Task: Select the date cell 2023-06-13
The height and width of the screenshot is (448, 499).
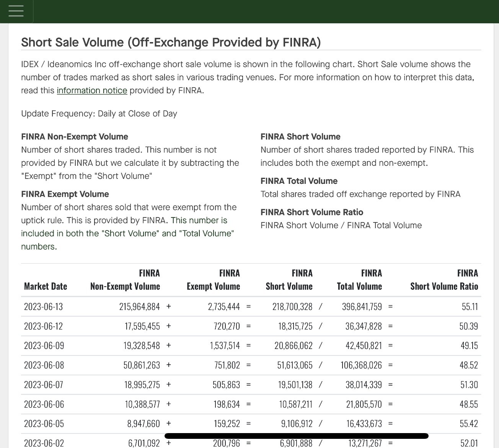Action: pos(43,307)
